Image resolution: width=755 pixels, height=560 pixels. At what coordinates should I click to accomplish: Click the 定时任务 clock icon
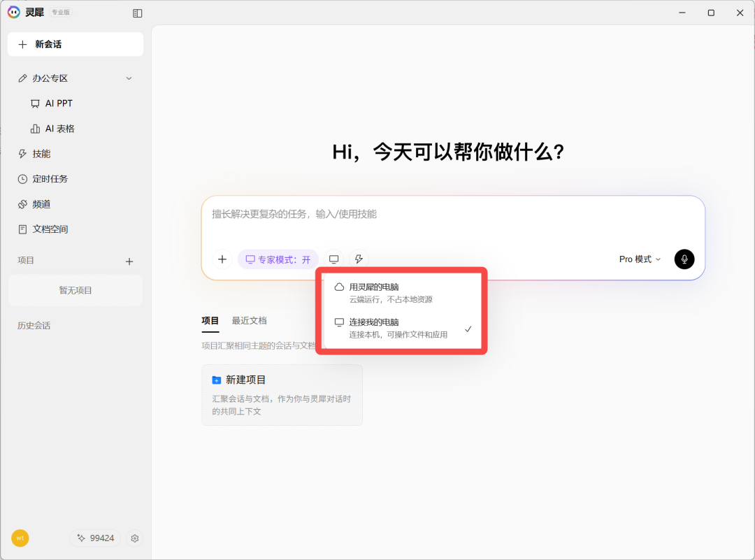pyautogui.click(x=22, y=179)
